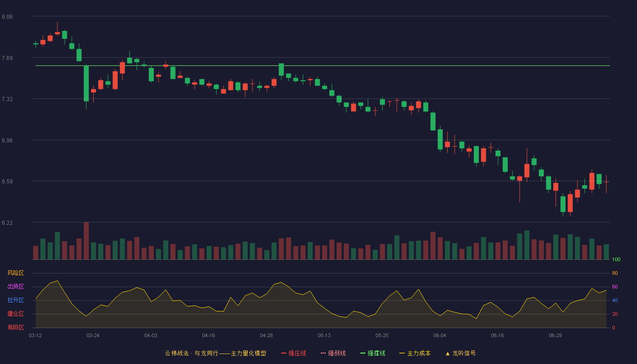Toggle the 龙吟信号 triangle legend entry

point(460,353)
